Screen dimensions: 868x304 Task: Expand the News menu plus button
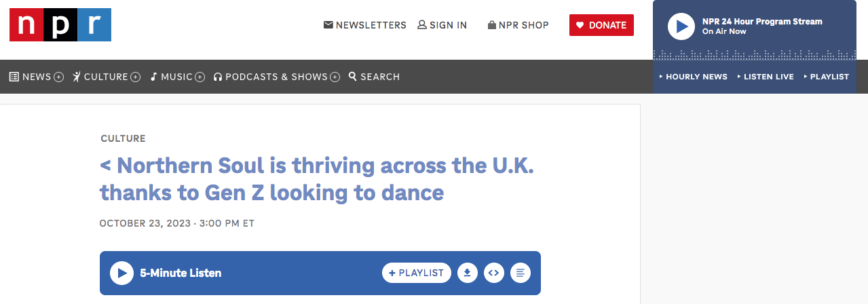(x=58, y=77)
